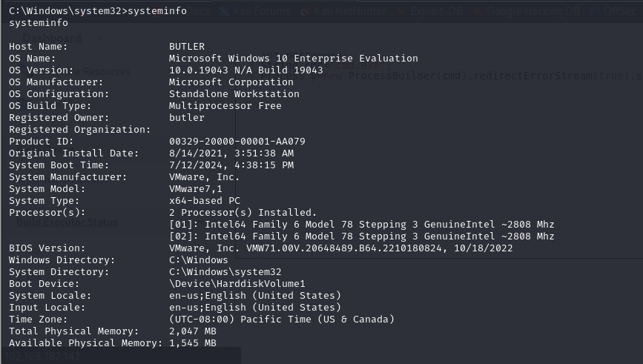Open the Build Executor Status link
This screenshot has width=643, height=364.
[x=67, y=222]
